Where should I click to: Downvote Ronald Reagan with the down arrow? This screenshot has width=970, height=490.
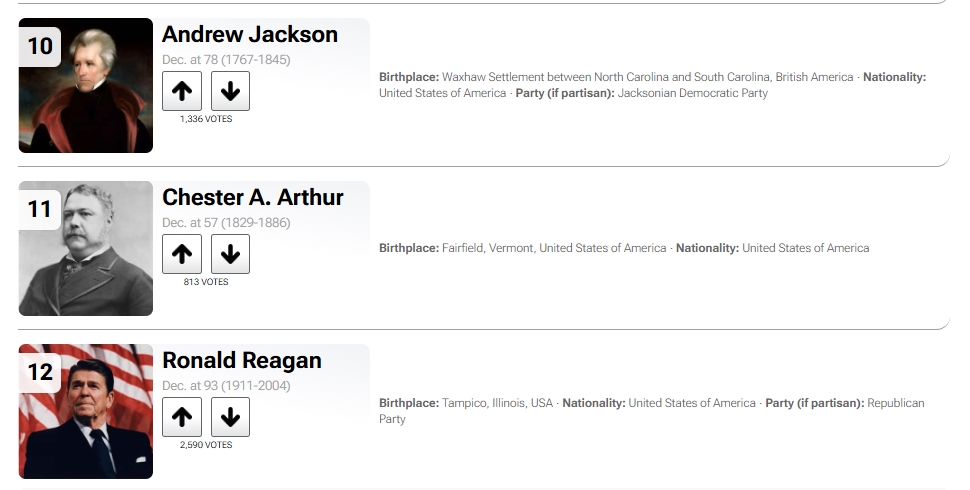[230, 417]
